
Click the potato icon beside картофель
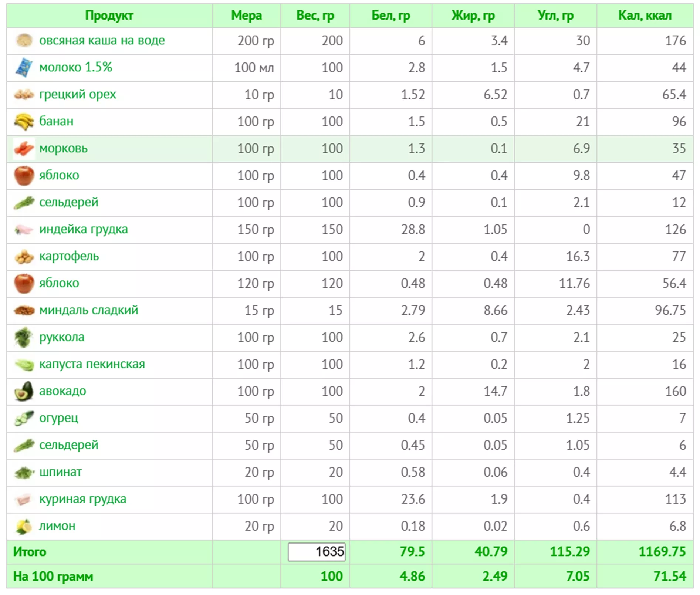[x=24, y=257]
